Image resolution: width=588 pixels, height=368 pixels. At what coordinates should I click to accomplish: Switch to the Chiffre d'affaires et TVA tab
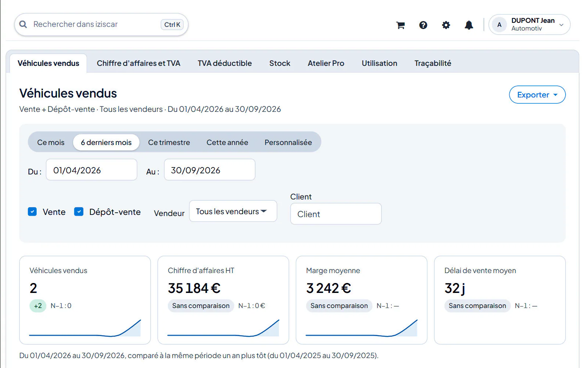pyautogui.click(x=139, y=63)
